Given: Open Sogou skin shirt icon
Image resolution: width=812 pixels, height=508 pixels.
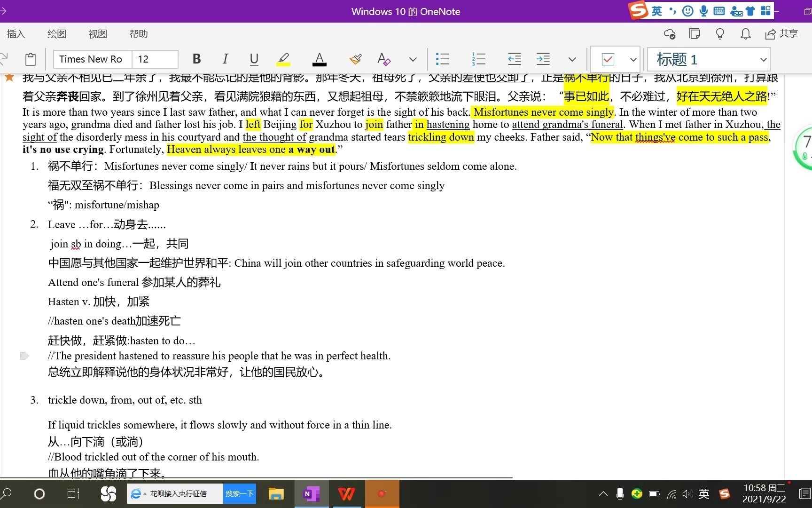Looking at the screenshot, I should pos(750,11).
